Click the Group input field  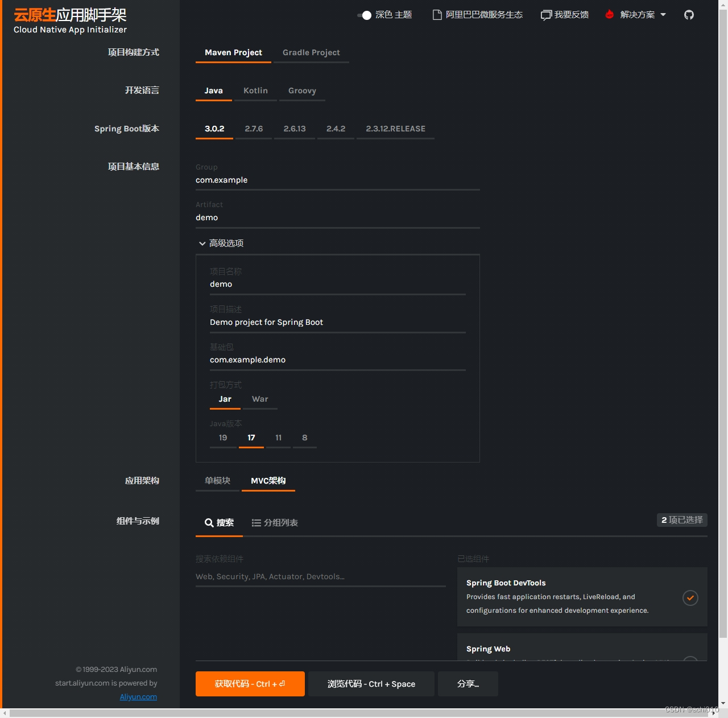coord(338,180)
